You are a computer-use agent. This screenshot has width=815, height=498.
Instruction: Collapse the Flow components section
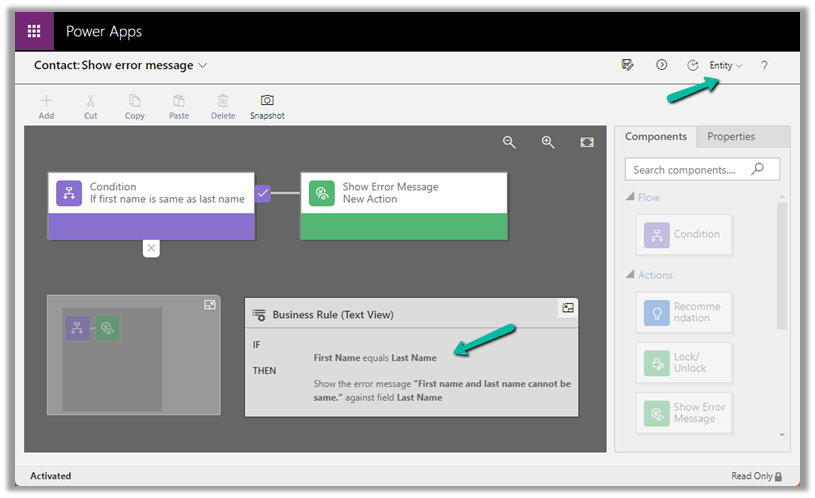click(x=631, y=197)
